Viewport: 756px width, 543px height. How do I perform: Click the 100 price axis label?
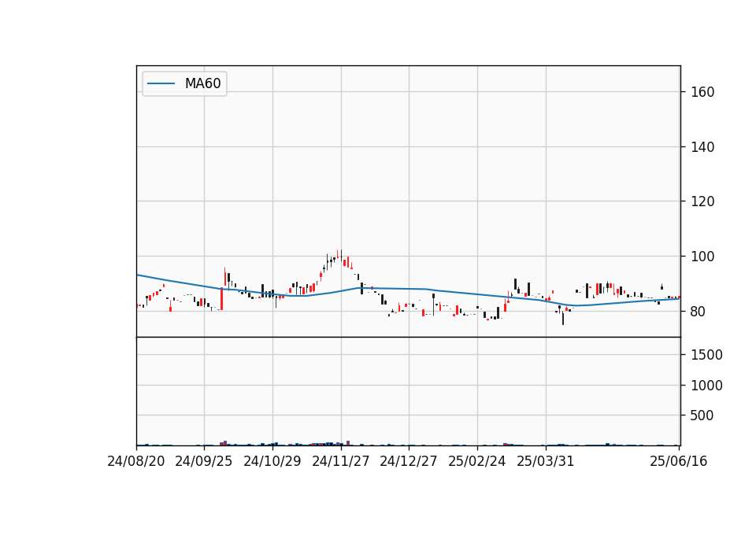[702, 257]
